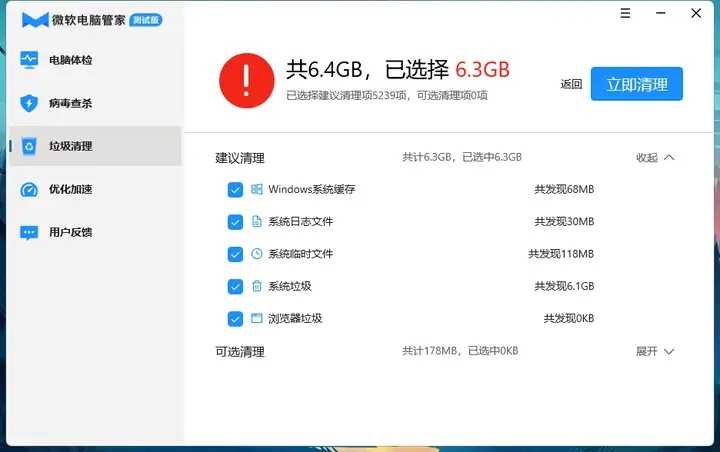Click the 建议清理 section heading
The height and width of the screenshot is (452, 720).
tap(240, 158)
